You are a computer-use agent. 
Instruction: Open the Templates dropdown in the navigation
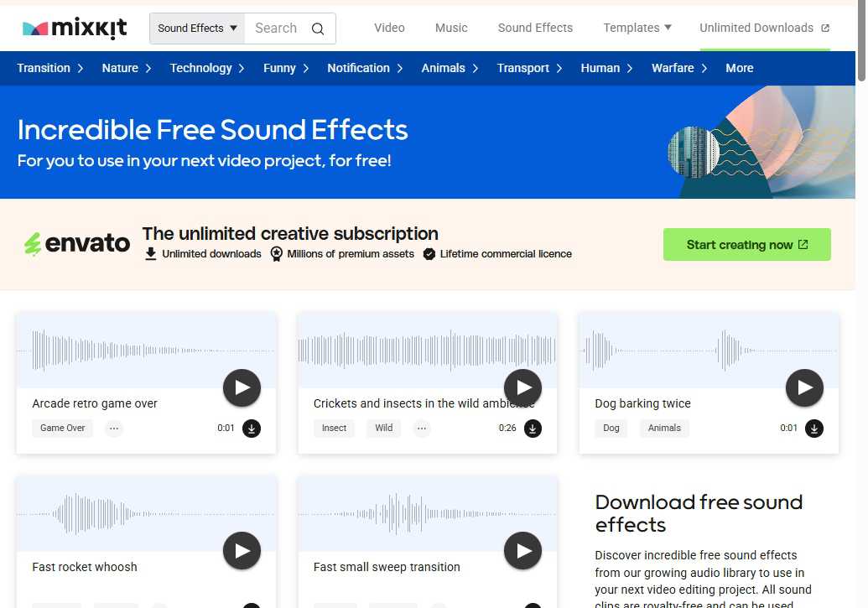point(637,28)
